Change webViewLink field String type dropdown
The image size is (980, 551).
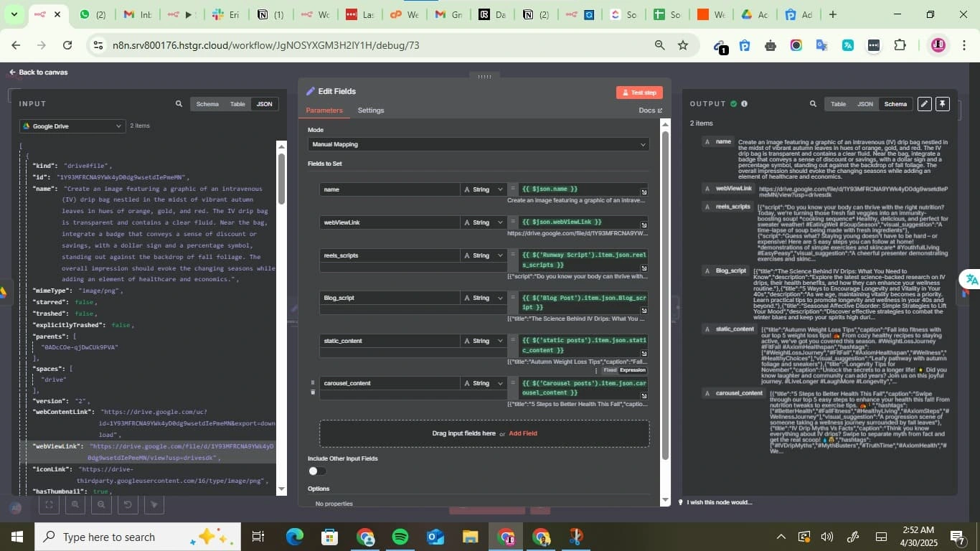click(x=484, y=222)
